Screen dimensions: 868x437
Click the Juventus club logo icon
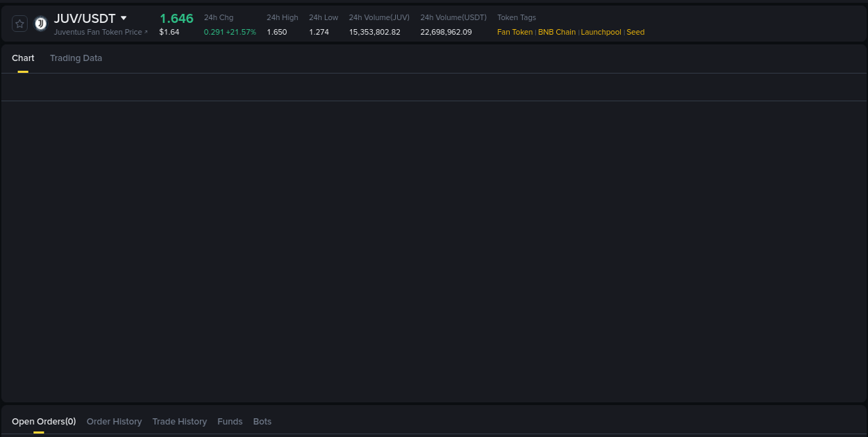click(40, 23)
